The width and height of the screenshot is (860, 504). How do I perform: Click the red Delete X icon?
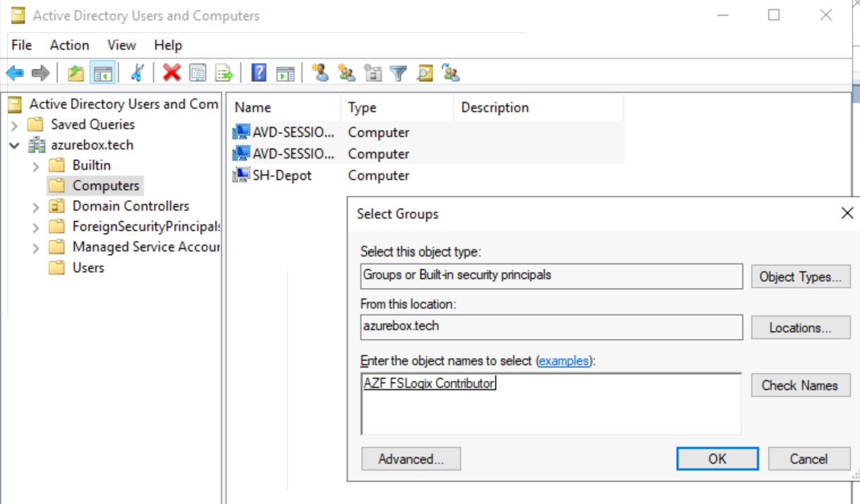[x=172, y=72]
